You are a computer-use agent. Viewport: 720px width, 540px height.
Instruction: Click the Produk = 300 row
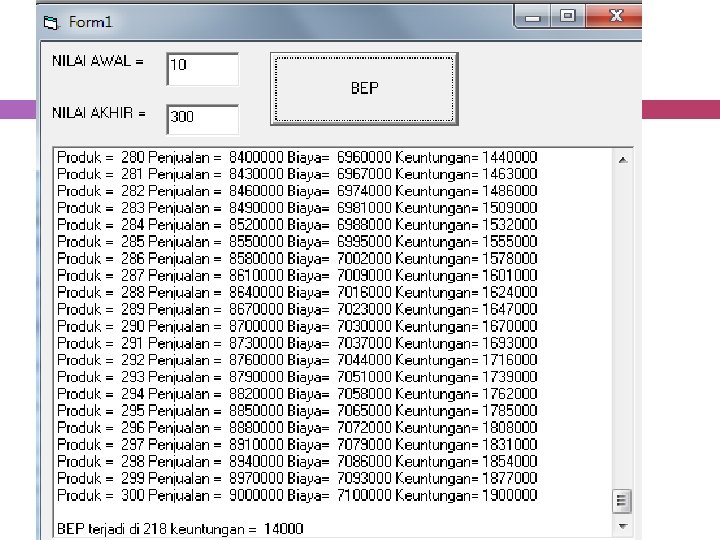tap(297, 495)
